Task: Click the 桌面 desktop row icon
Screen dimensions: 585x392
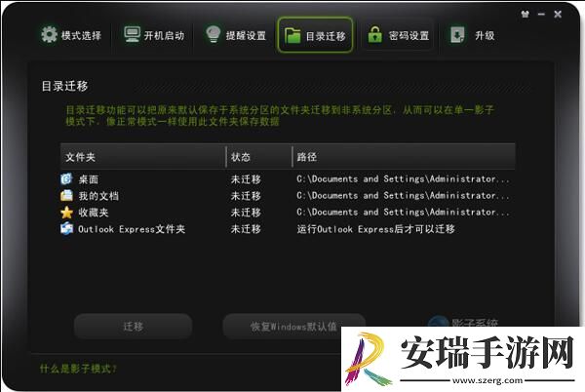Action: click(66, 178)
